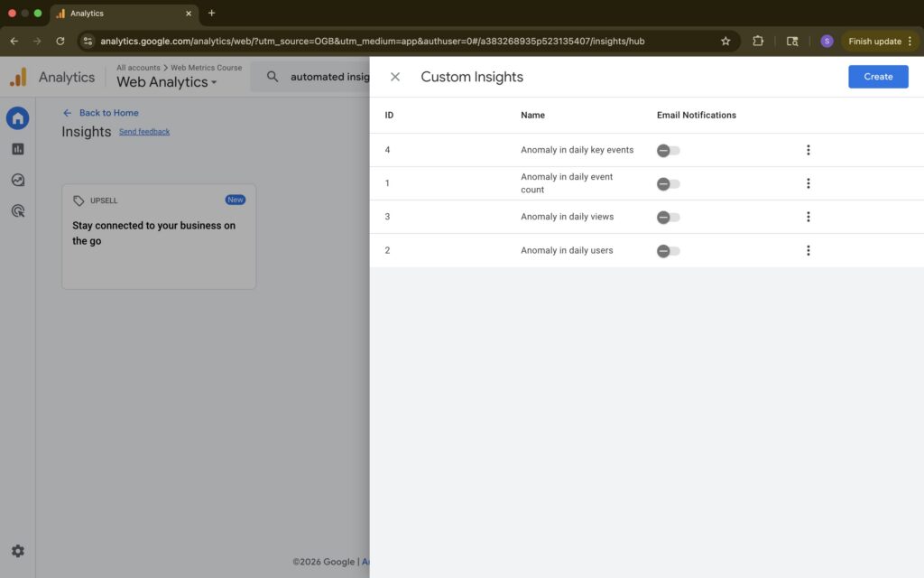This screenshot has width=924, height=578.
Task: Toggle email notifications for daily views
Action: (669, 218)
